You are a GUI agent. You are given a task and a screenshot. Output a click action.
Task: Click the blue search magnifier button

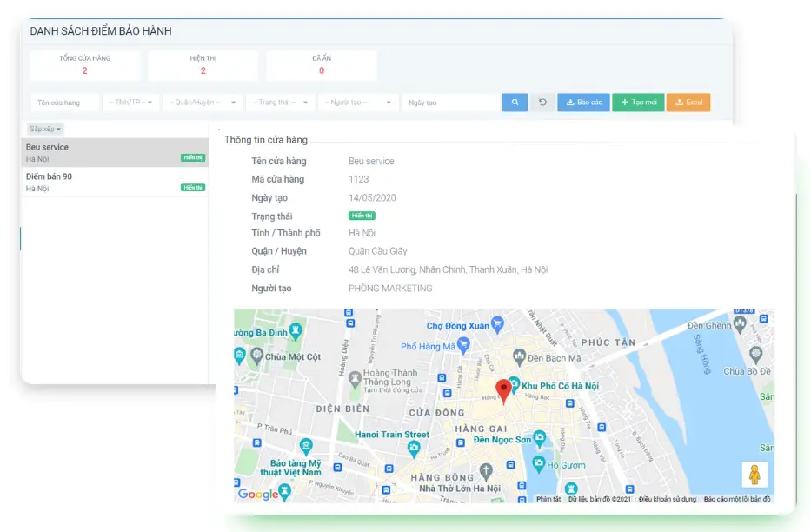click(515, 103)
